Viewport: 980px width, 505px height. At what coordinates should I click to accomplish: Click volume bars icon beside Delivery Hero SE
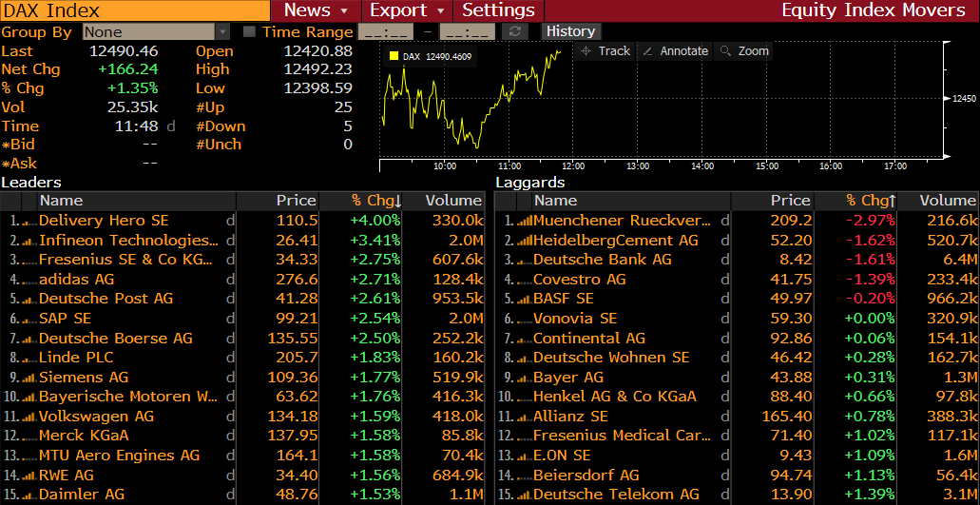(x=29, y=221)
